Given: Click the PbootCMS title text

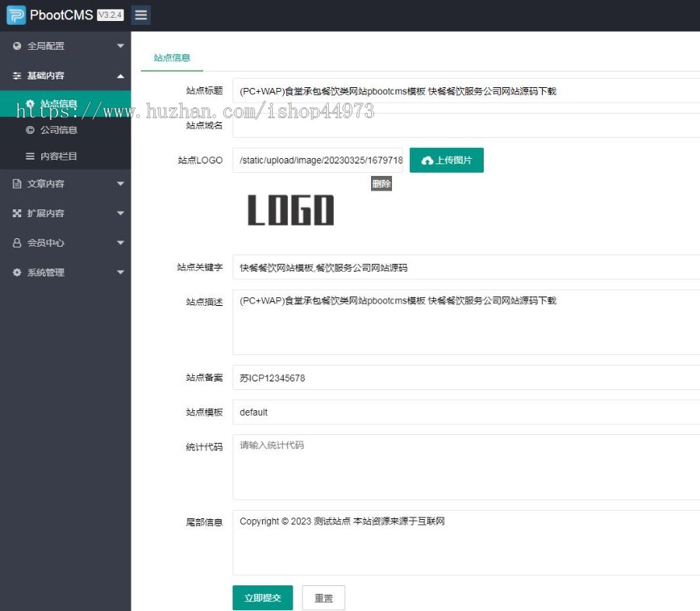Looking at the screenshot, I should point(61,16).
